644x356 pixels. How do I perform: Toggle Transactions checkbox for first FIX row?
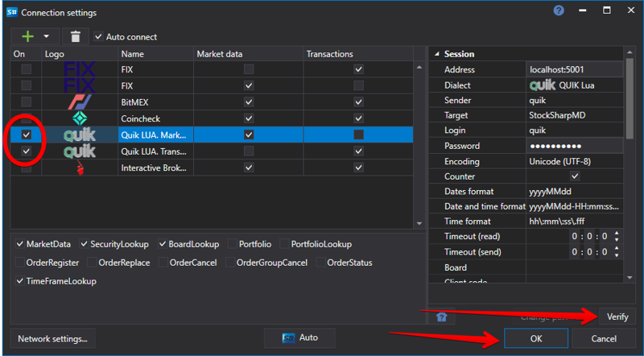[358, 69]
